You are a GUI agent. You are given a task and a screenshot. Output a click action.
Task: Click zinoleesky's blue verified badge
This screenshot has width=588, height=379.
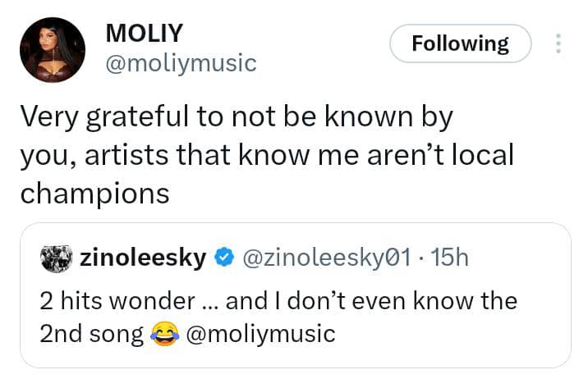pos(223,258)
